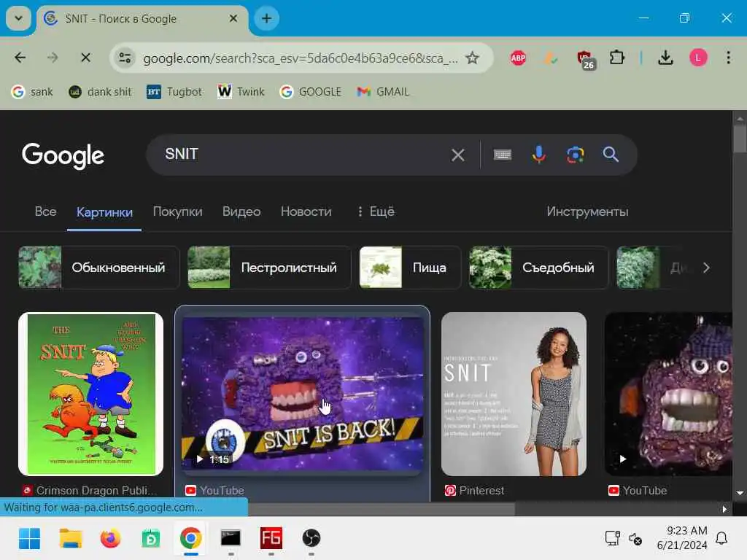
Task: Stop page loading with the X button
Action: [x=86, y=58]
